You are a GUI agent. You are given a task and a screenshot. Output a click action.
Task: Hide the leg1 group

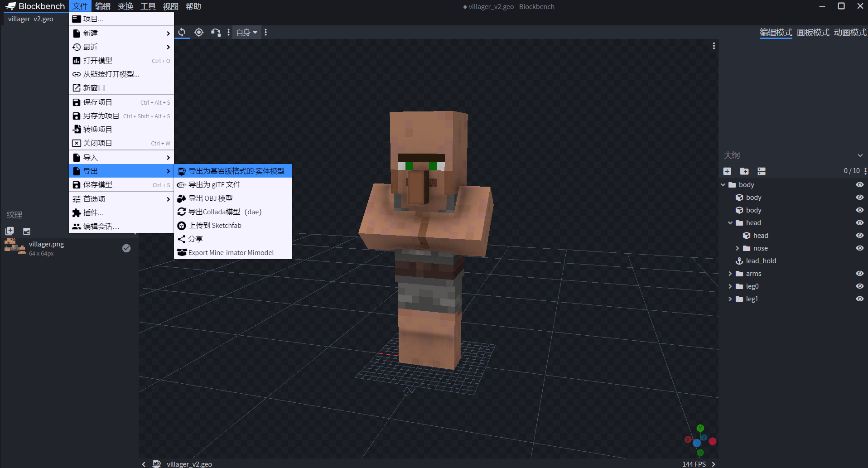[x=859, y=299]
